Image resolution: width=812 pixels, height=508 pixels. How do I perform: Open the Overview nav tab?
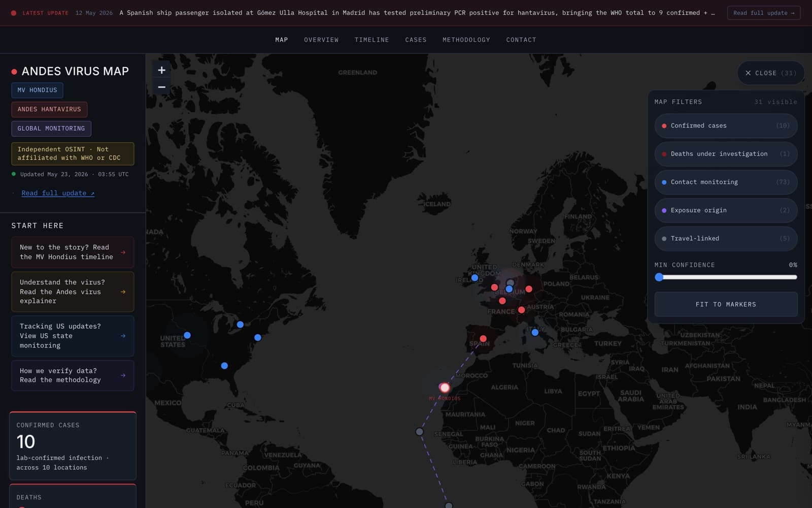pyautogui.click(x=321, y=40)
